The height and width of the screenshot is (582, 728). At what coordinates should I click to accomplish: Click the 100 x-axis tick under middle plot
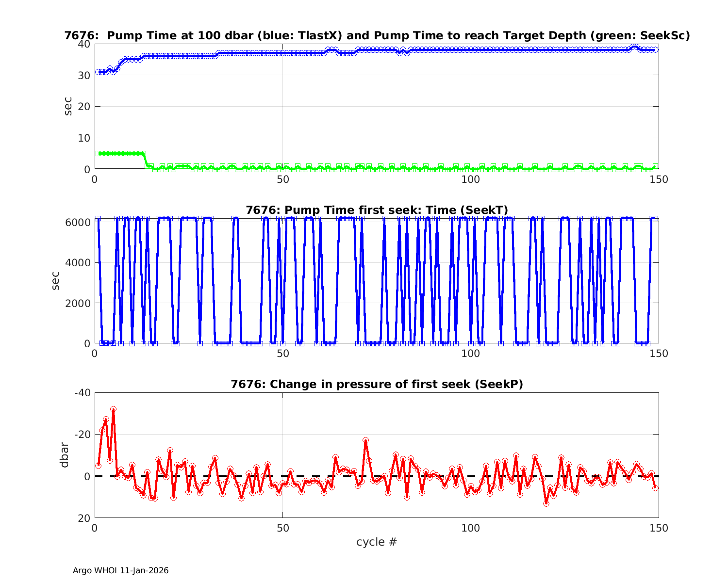[x=470, y=354]
